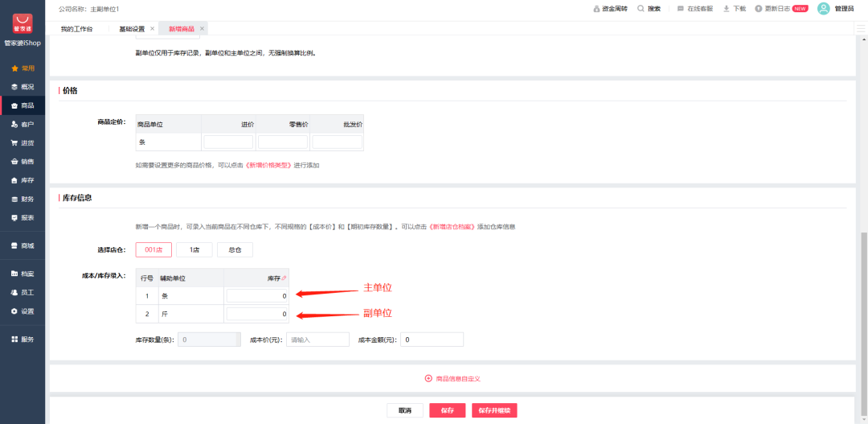The image size is (868, 424).
Task: Click stock input for row 斤
Action: pyautogui.click(x=257, y=315)
